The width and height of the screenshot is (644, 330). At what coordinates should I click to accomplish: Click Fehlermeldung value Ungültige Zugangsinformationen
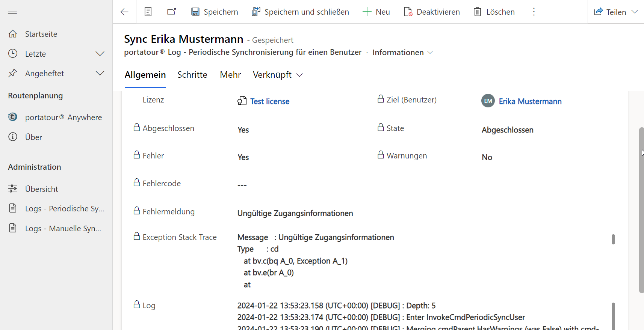295,213
